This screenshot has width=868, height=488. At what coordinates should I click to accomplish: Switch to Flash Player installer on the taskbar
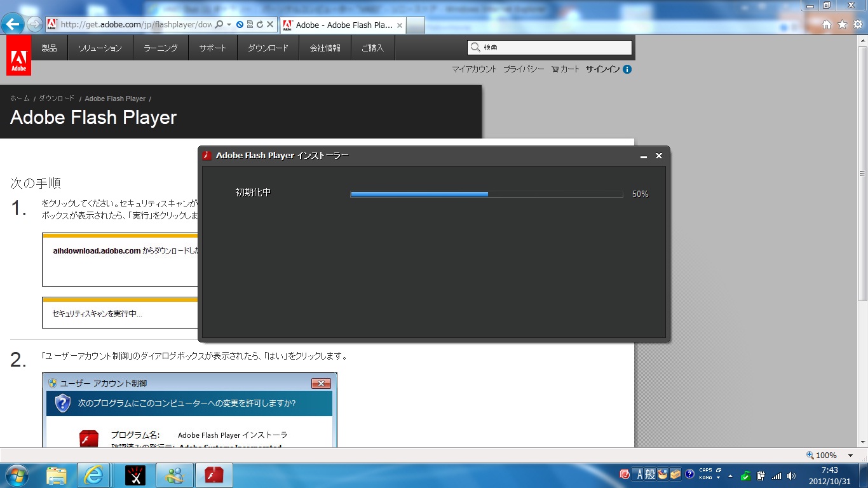(214, 475)
